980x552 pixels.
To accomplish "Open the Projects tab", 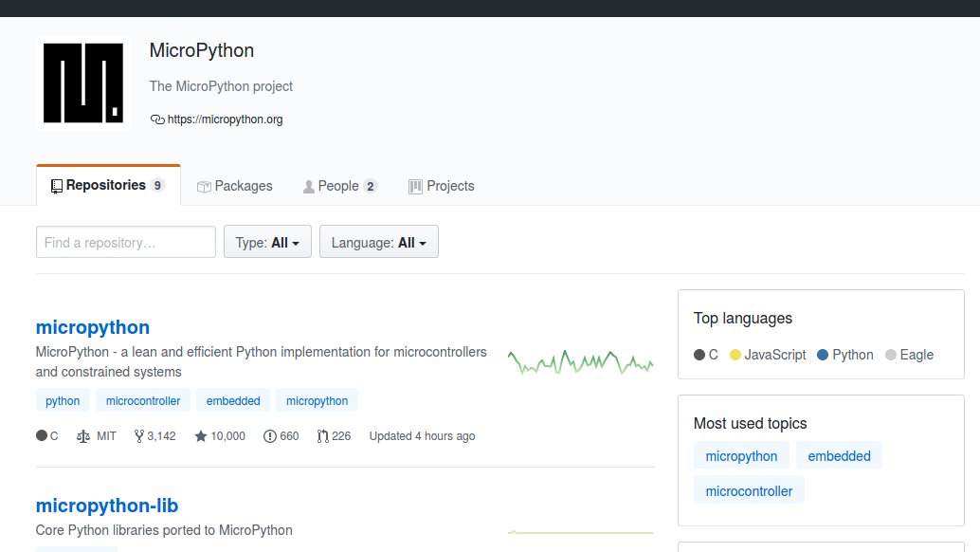I will click(442, 186).
